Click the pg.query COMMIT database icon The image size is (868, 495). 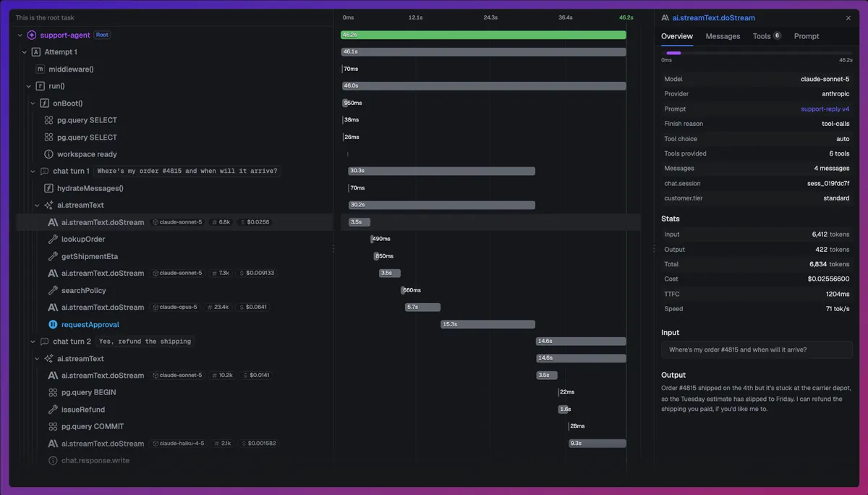[x=53, y=426]
